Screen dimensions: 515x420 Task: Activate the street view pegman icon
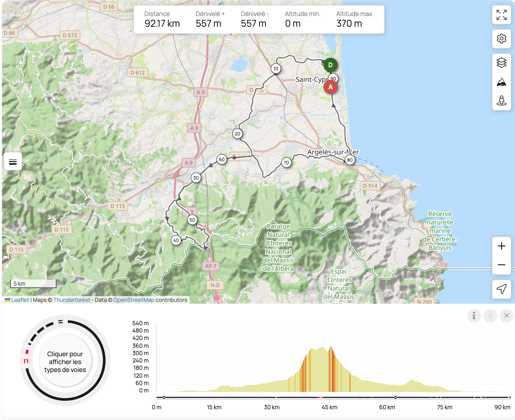point(501,101)
